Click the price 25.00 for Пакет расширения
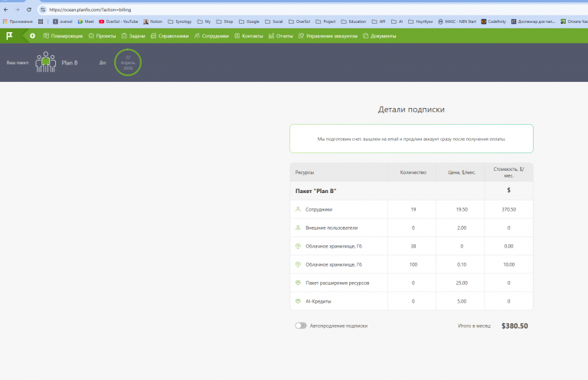Screen dimensions: 588x380 pos(462,283)
